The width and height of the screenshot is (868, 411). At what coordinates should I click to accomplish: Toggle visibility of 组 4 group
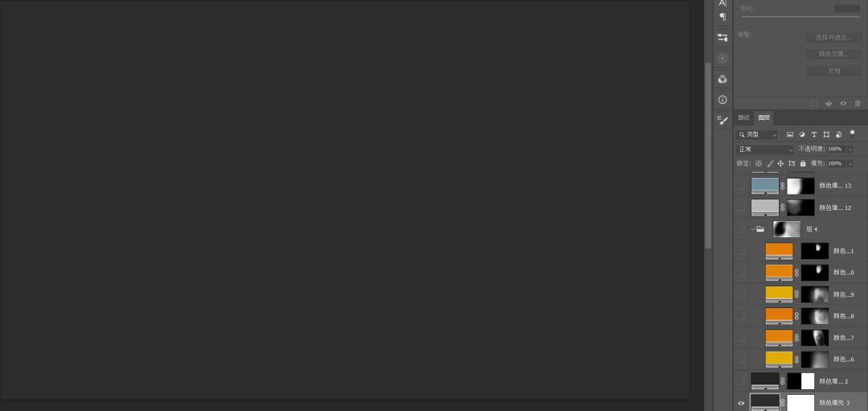pyautogui.click(x=741, y=229)
